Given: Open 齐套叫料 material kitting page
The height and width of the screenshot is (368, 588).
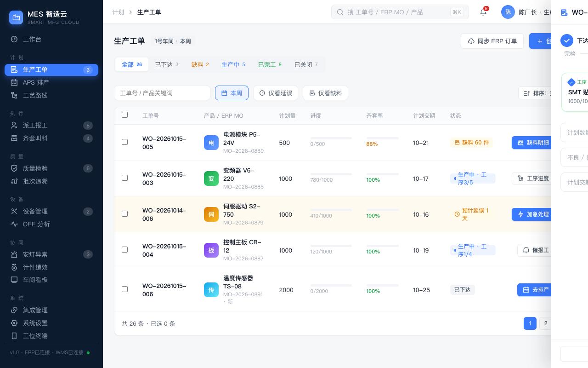Looking at the screenshot, I should [x=51, y=138].
